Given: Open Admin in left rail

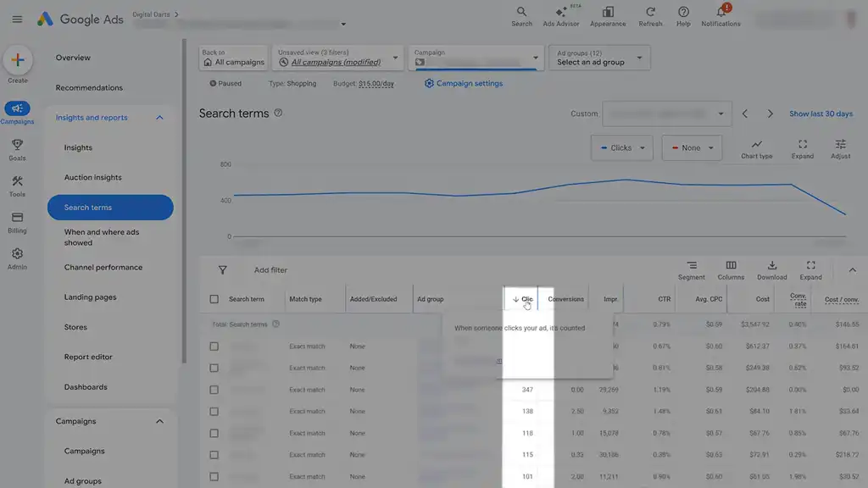Looking at the screenshot, I should tap(17, 259).
